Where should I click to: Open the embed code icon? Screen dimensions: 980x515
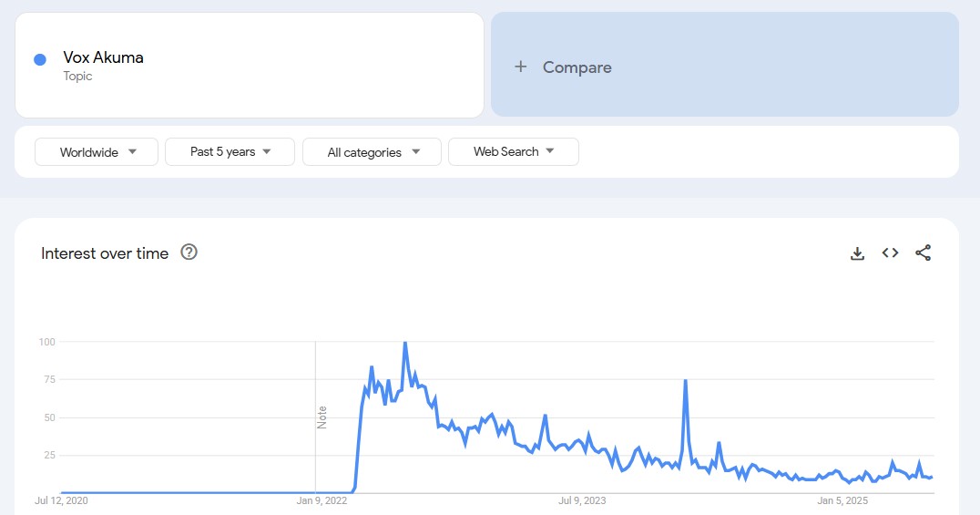pos(890,253)
